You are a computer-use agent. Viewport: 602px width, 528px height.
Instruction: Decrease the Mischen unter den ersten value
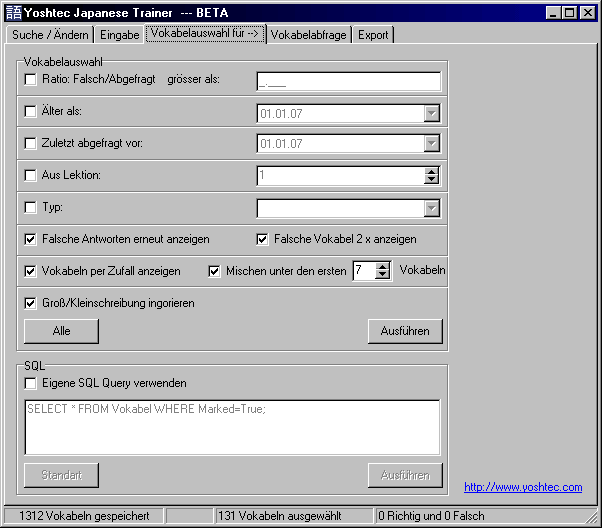coord(384,275)
